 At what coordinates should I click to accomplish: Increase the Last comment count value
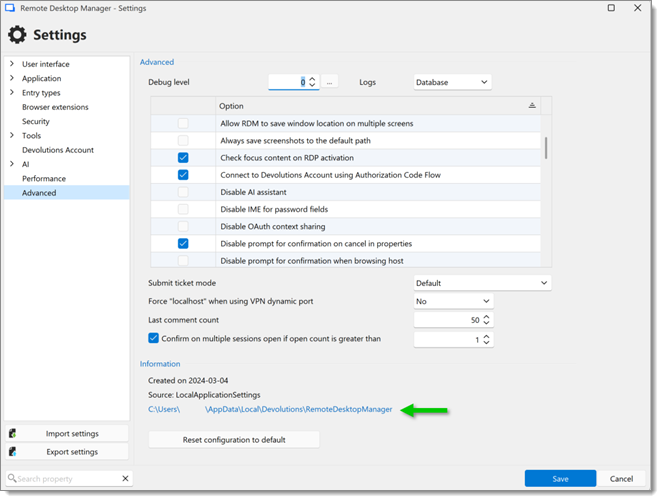(486, 317)
